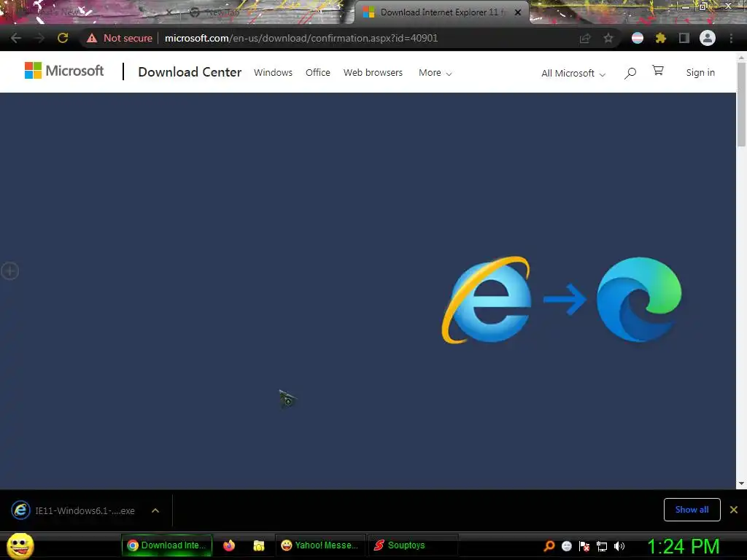
Task: Click the orange magnifier tray icon
Action: 549,546
